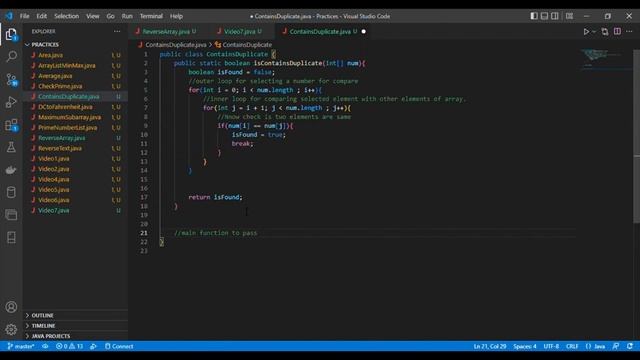This screenshot has height=360, width=640.
Task: Open Average.java in explorer
Action: (55, 76)
